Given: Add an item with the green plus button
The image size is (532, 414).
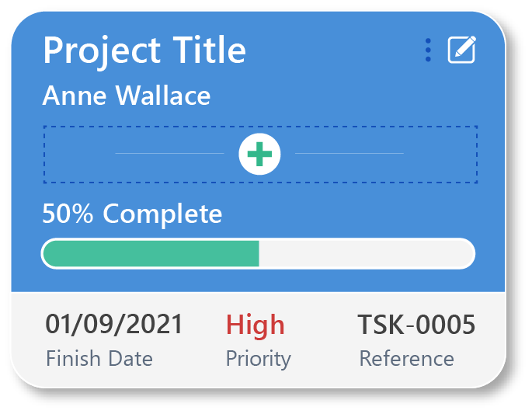Looking at the screenshot, I should click(259, 154).
